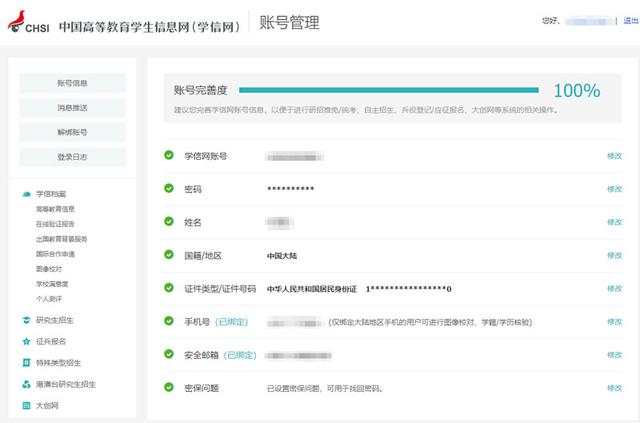Open 在线验证报告 in sidebar
The height and width of the screenshot is (423, 640).
tap(55, 224)
